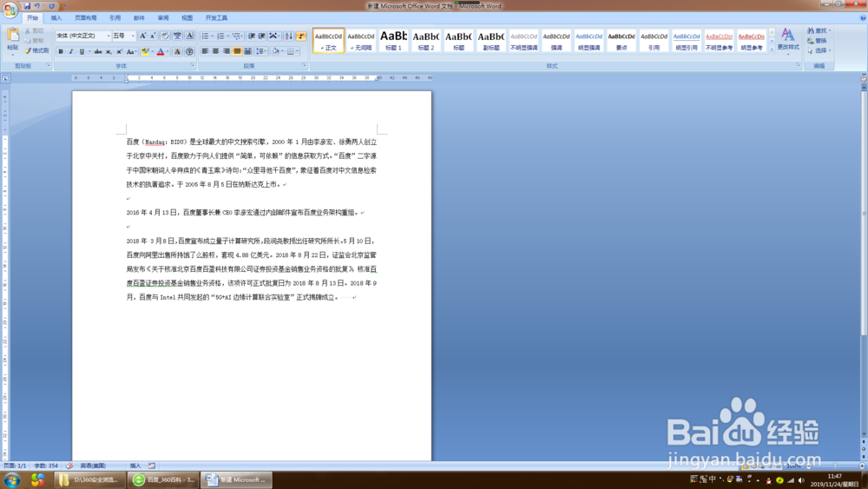Align text left
The image size is (868, 489).
(x=205, y=51)
